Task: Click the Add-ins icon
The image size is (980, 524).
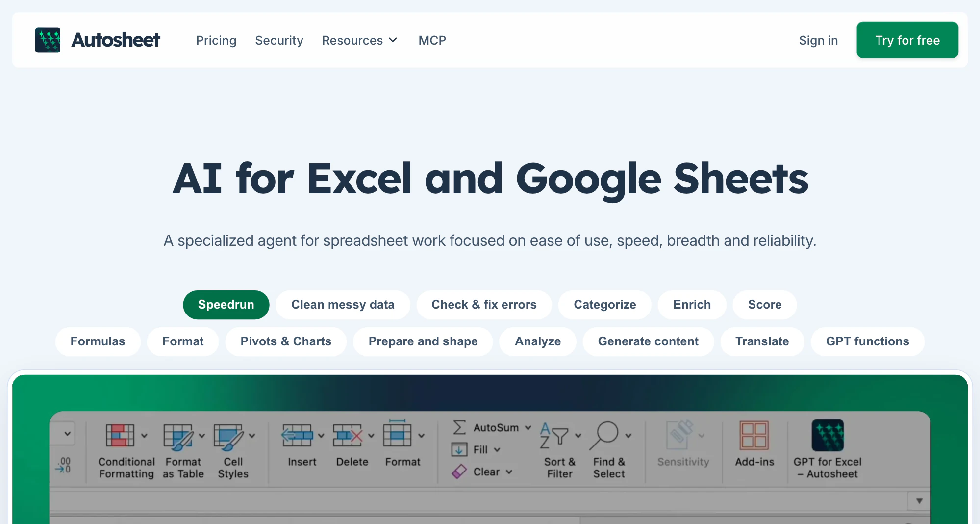Action: (x=754, y=436)
